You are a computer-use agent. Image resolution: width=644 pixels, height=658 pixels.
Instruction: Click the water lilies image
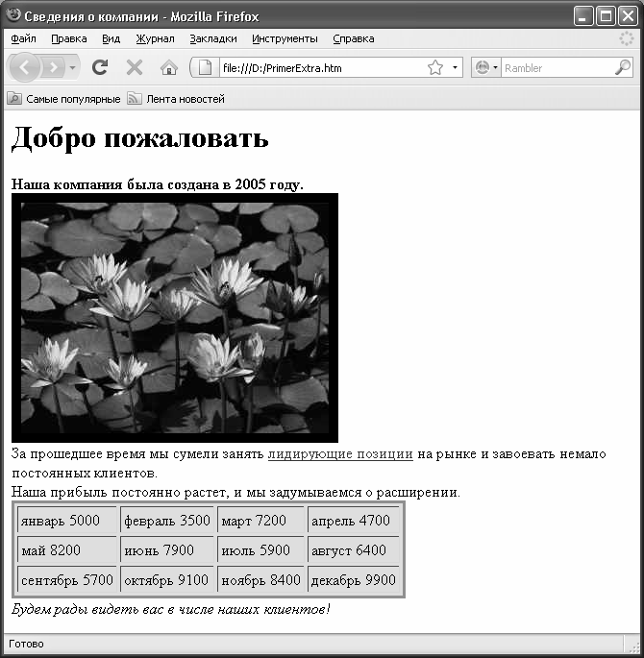tap(175, 318)
